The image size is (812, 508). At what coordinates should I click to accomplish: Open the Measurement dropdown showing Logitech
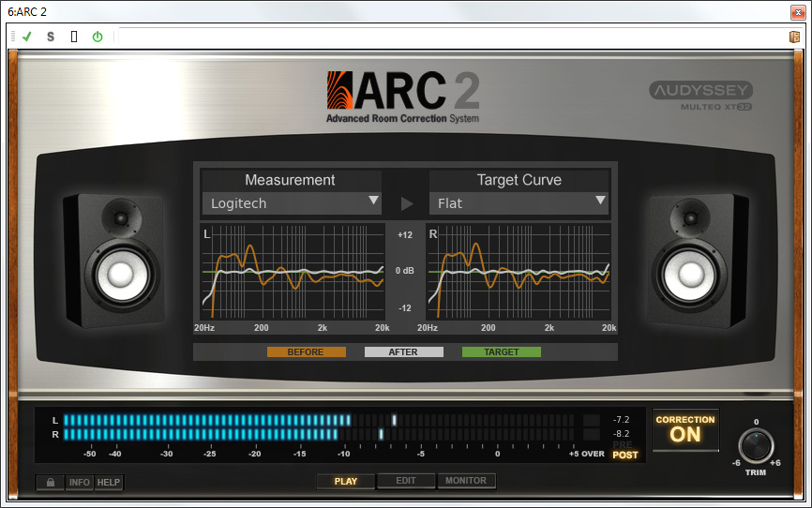coord(292,202)
